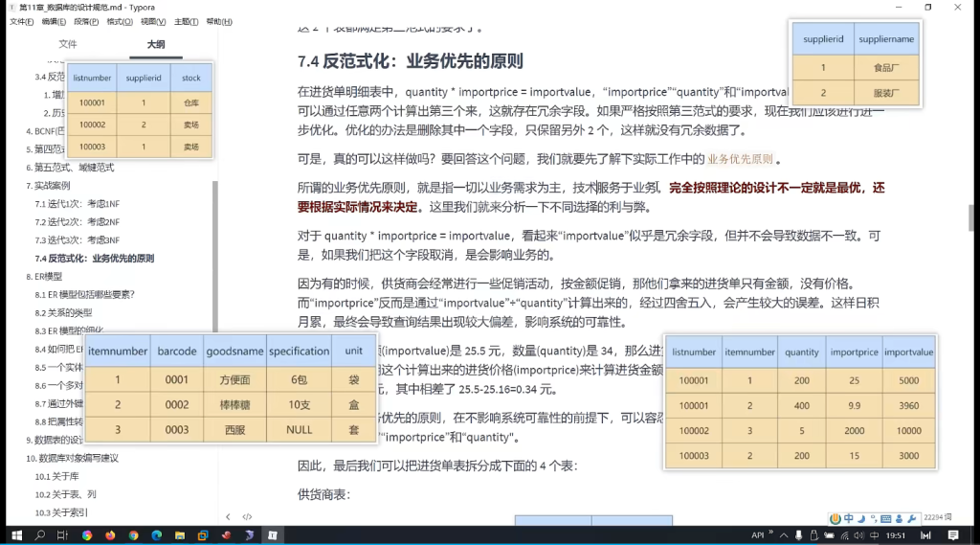This screenshot has width=980, height=545.
Task: Jump to outline item 10. 数据库对象编写建议
Action: coord(72,458)
